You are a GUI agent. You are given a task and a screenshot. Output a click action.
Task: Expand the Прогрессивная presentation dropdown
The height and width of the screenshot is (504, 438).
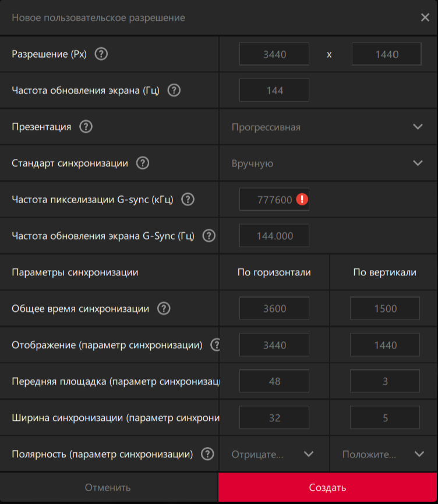[417, 127]
